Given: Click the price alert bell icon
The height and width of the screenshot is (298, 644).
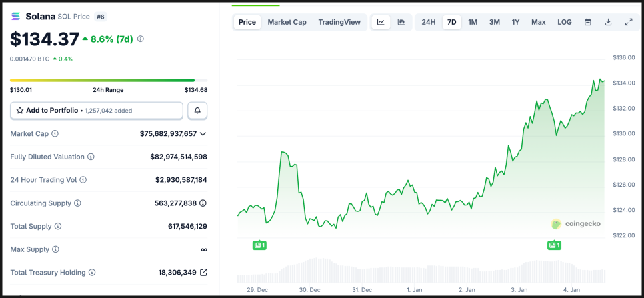Looking at the screenshot, I should [x=197, y=110].
